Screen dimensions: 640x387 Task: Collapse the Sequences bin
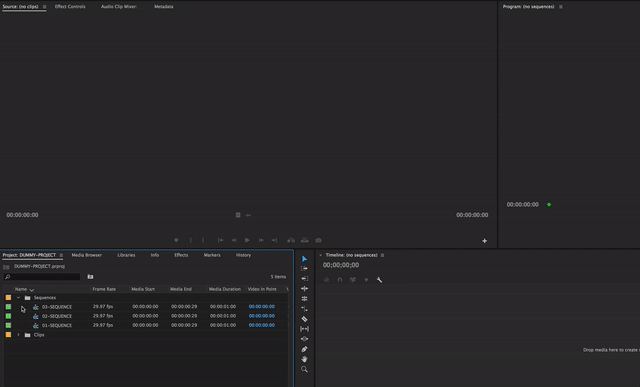coord(18,298)
